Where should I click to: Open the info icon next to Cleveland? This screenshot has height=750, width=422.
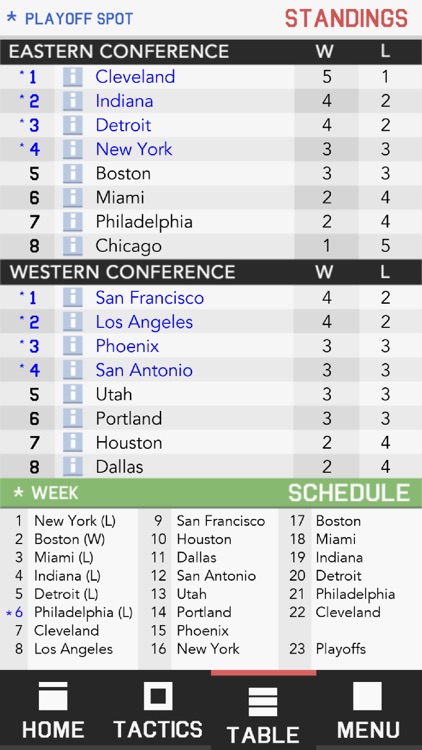[x=73, y=77]
